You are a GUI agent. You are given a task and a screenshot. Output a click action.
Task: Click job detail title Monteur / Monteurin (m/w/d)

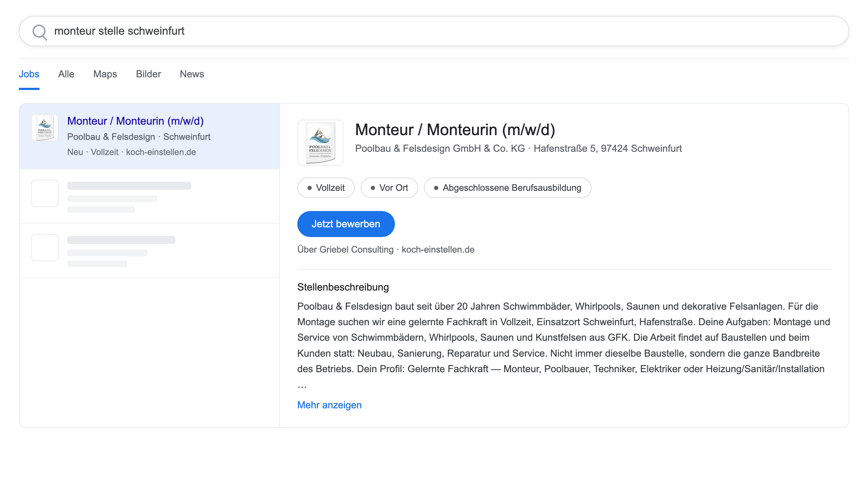pos(455,130)
